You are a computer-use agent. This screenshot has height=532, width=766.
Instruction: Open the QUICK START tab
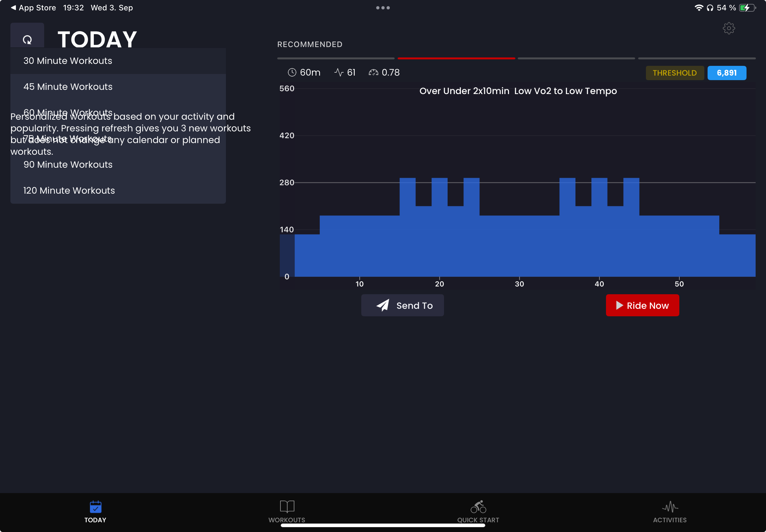coord(478,512)
